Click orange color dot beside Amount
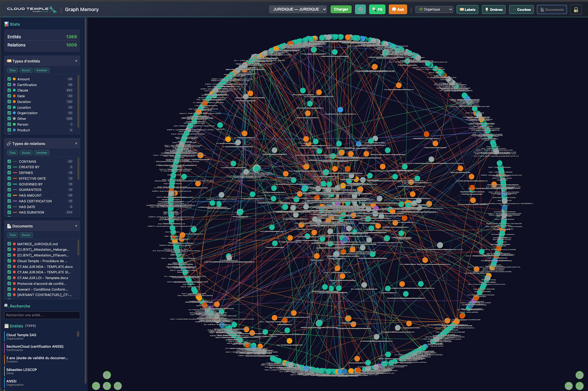This screenshot has width=588, height=391. [x=15, y=79]
